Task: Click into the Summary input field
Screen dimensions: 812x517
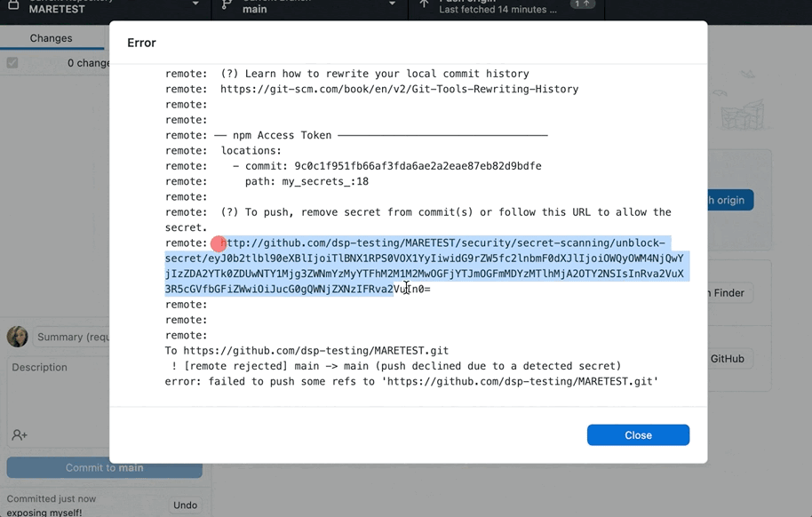Action: point(73,338)
